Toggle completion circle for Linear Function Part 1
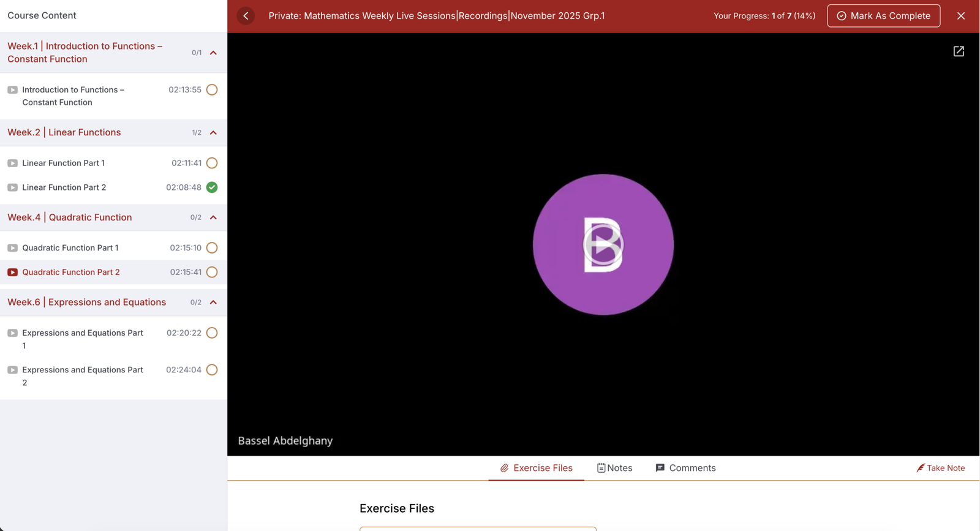Image resolution: width=980 pixels, height=531 pixels. click(212, 163)
